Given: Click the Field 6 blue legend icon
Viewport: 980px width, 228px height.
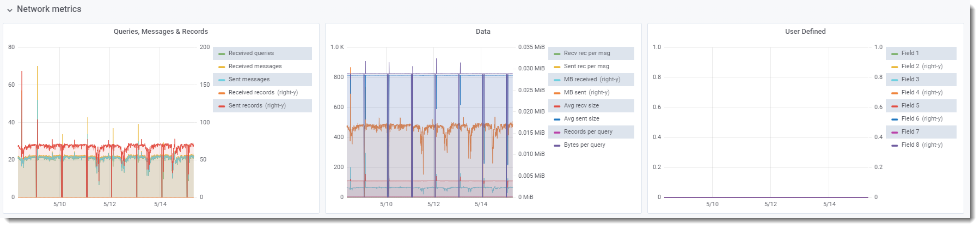Looking at the screenshot, I should [895, 119].
